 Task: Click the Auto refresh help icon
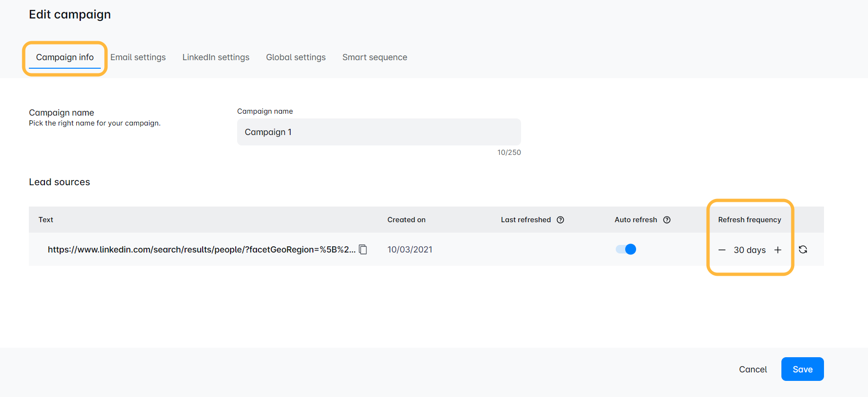tap(667, 220)
